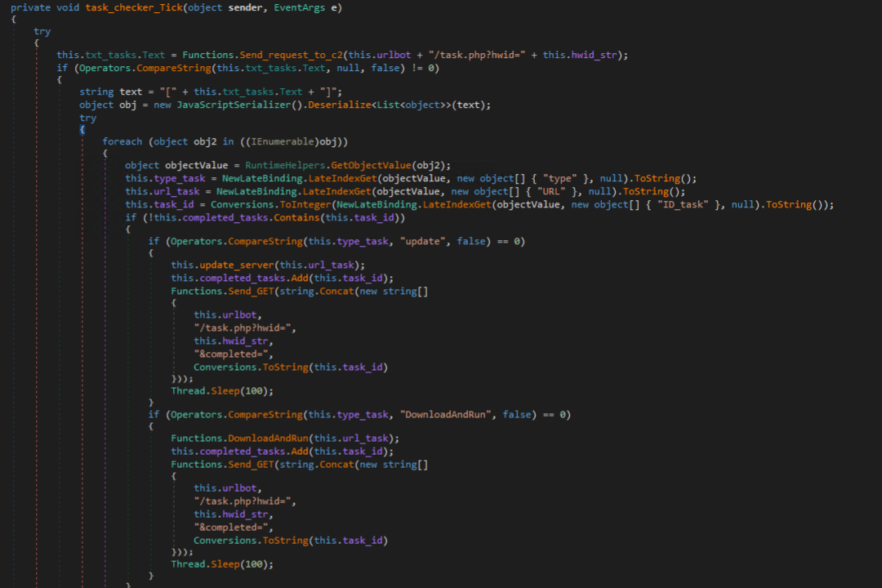The height and width of the screenshot is (588, 882).
Task: Click the "update" string literal
Action: coord(422,242)
